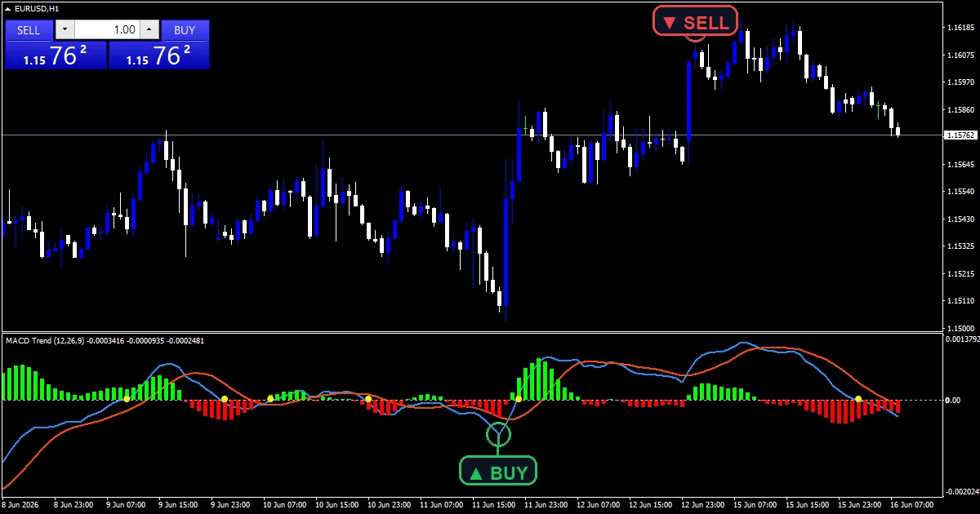The image size is (980, 514).
Task: Click the EURUSD,H1 chart title
Action: pos(37,8)
